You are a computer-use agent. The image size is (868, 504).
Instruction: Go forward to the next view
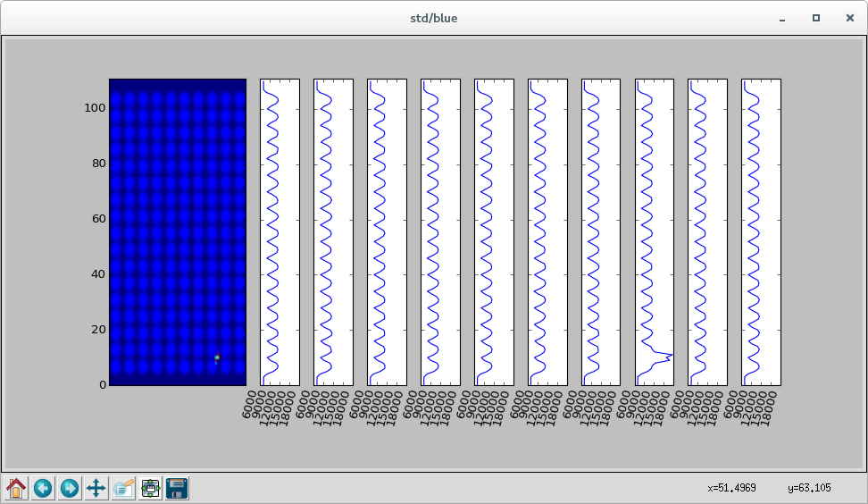point(69,488)
